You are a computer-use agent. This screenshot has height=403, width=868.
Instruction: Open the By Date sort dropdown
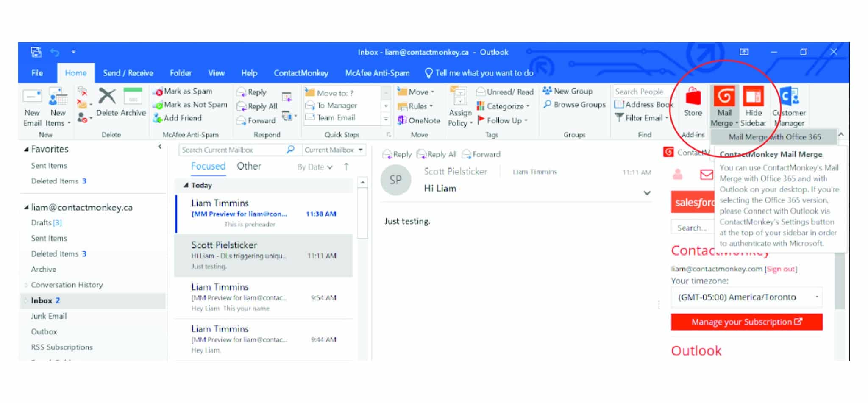315,167
